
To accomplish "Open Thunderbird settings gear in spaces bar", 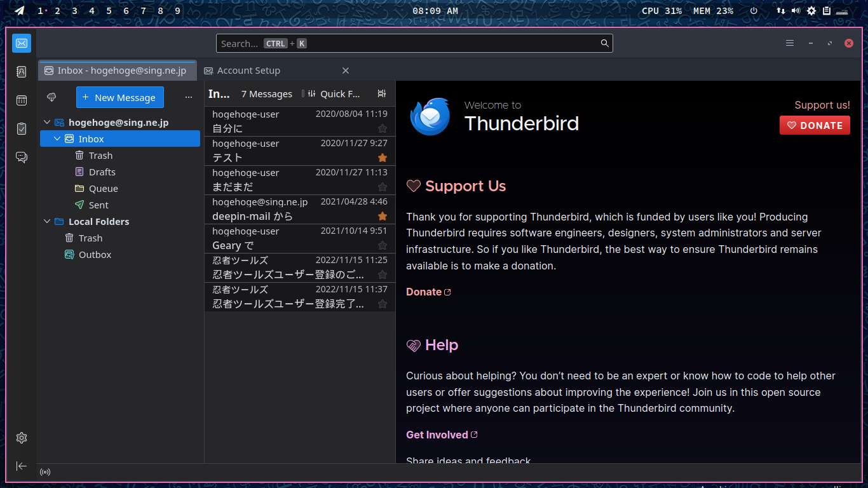I will click(x=22, y=438).
